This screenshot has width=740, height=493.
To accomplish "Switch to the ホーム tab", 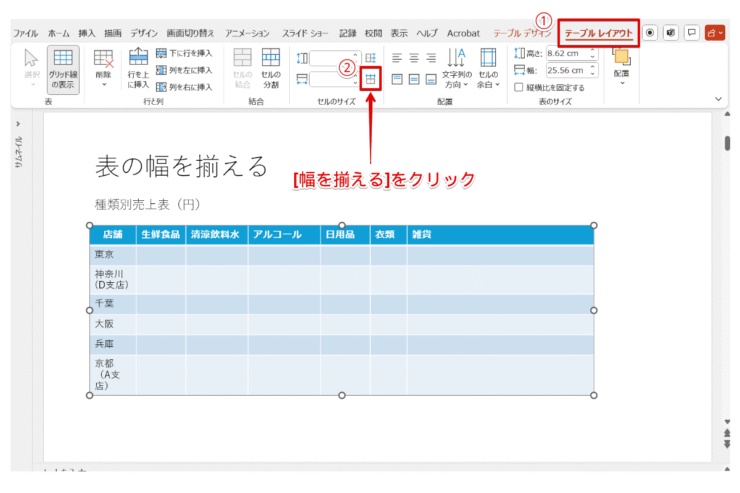I will (59, 33).
